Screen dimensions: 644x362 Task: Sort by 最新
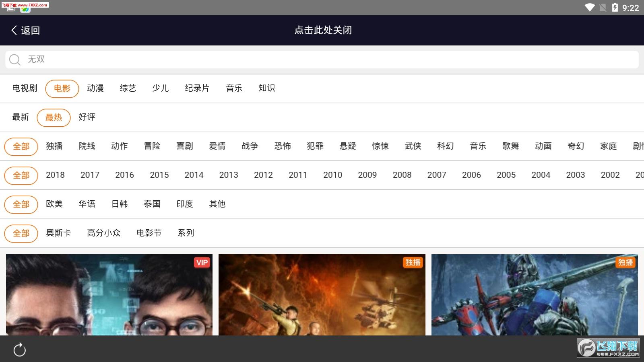tap(21, 117)
